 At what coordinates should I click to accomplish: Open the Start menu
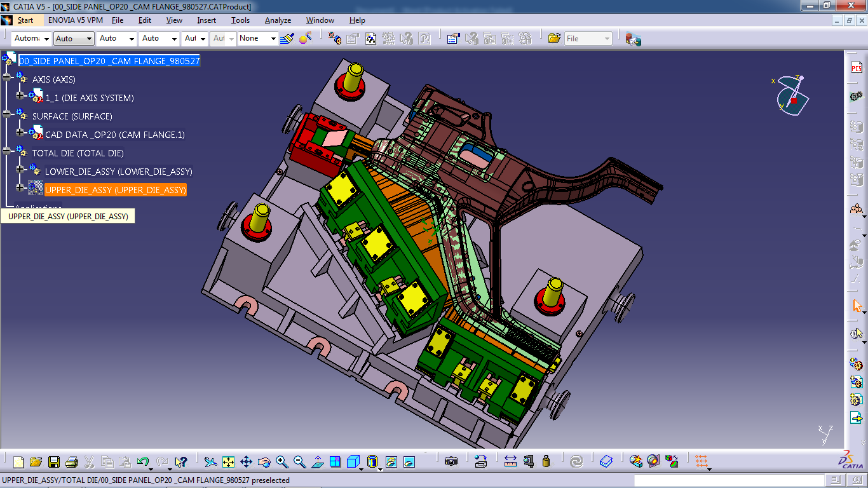click(25, 20)
